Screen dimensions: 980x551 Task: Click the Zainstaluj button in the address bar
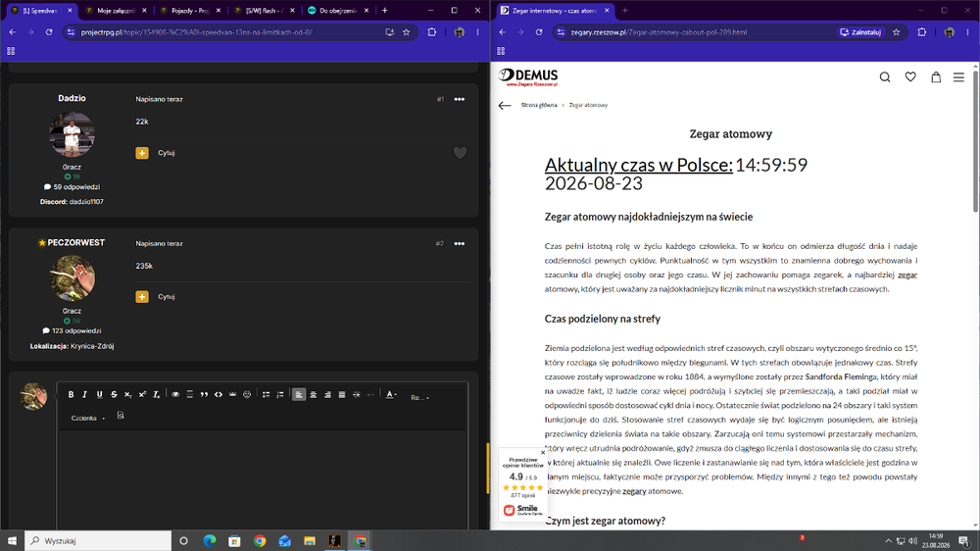(861, 32)
